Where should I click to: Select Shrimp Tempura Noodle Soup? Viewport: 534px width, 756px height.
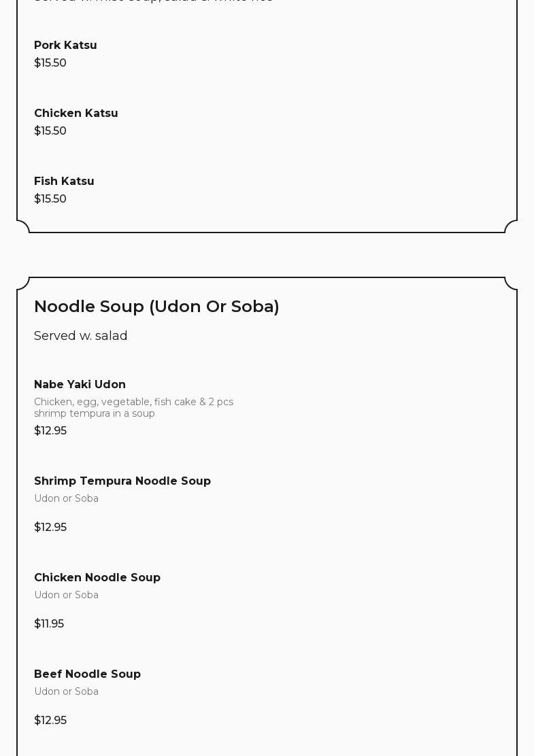click(x=122, y=481)
